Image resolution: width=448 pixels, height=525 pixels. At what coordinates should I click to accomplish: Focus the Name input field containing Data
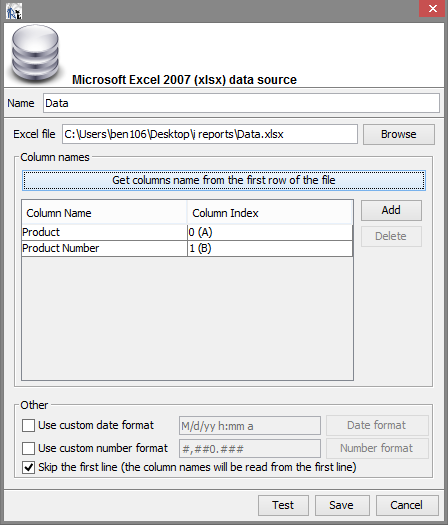241,103
